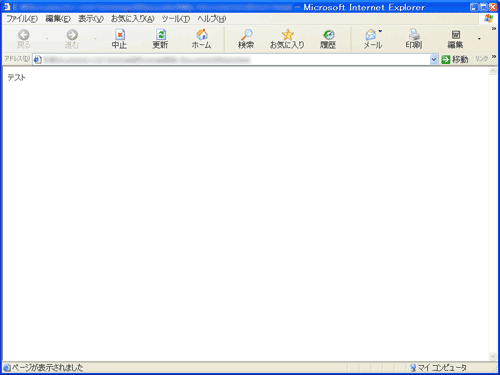Click the status bar page icon
The image size is (500, 375).
tap(7, 368)
